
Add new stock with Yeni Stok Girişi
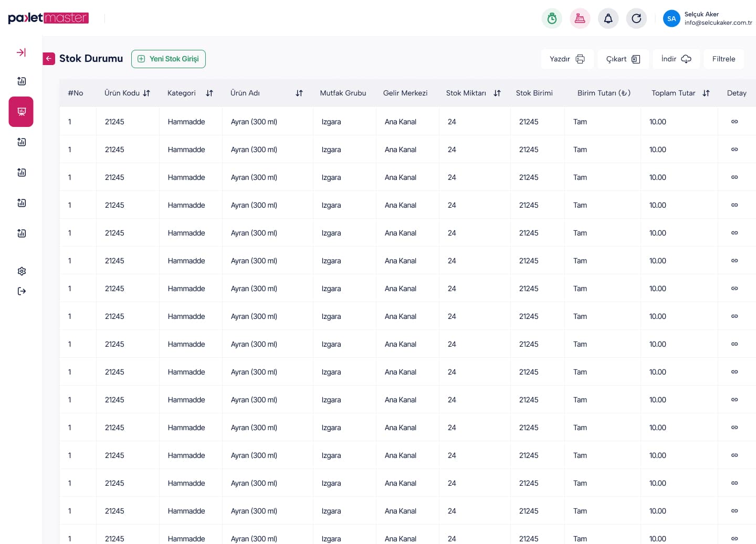point(169,59)
